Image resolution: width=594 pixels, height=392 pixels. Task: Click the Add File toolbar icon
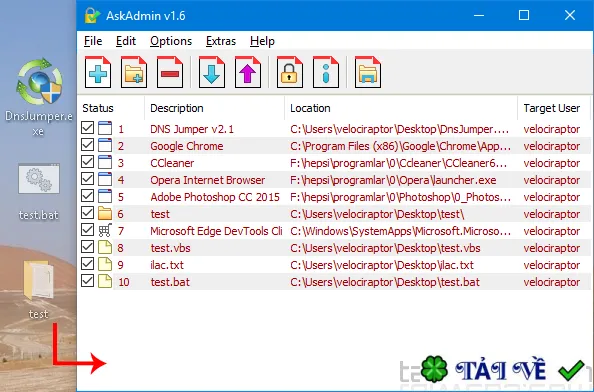pos(98,72)
